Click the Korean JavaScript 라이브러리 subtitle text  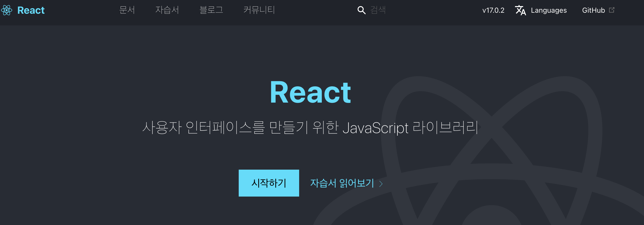pos(310,127)
